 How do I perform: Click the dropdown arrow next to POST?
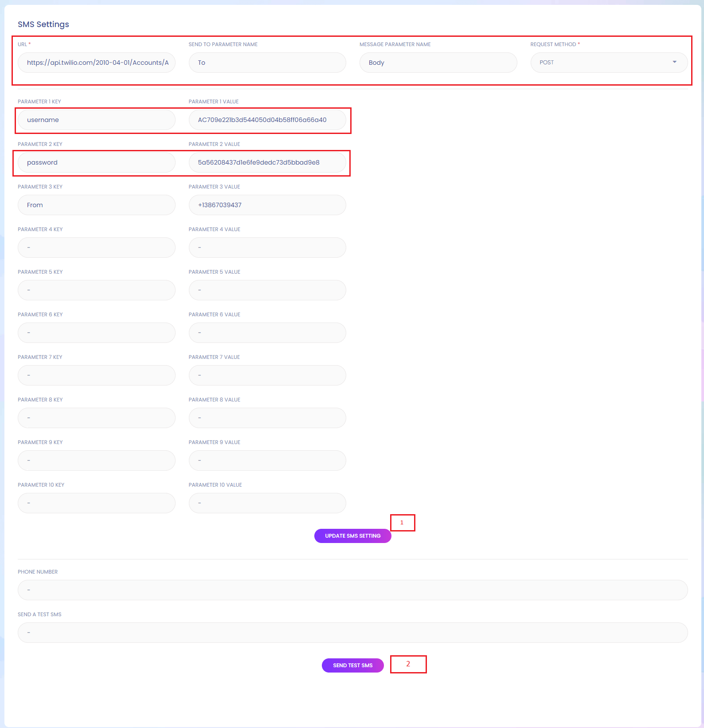[x=674, y=62]
